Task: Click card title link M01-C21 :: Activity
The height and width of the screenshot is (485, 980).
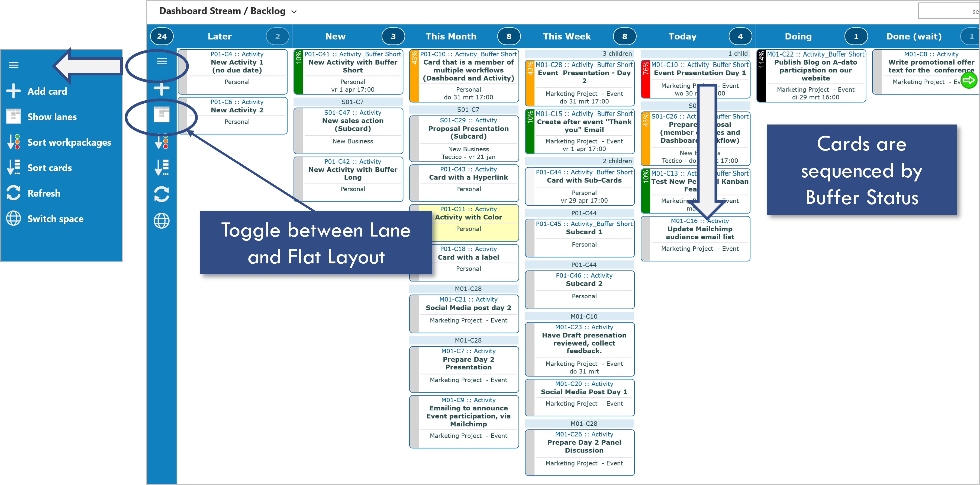Action: click(468, 299)
